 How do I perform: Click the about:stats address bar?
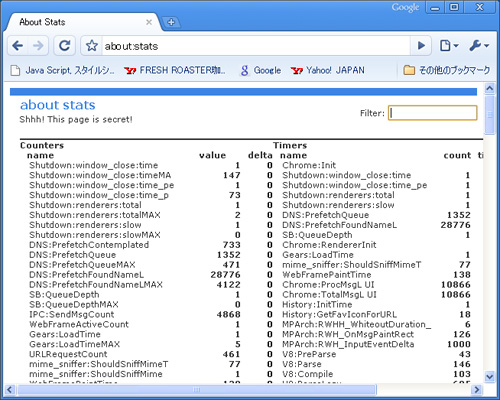point(256,46)
